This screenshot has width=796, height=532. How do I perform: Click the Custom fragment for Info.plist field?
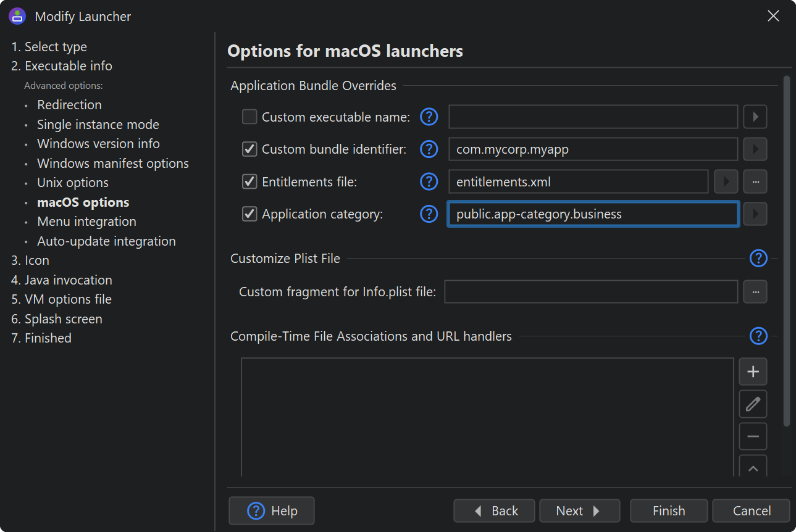click(x=591, y=292)
